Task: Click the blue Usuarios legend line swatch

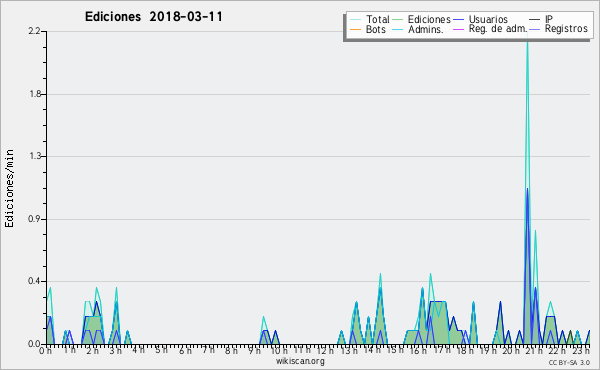Action: pyautogui.click(x=458, y=20)
